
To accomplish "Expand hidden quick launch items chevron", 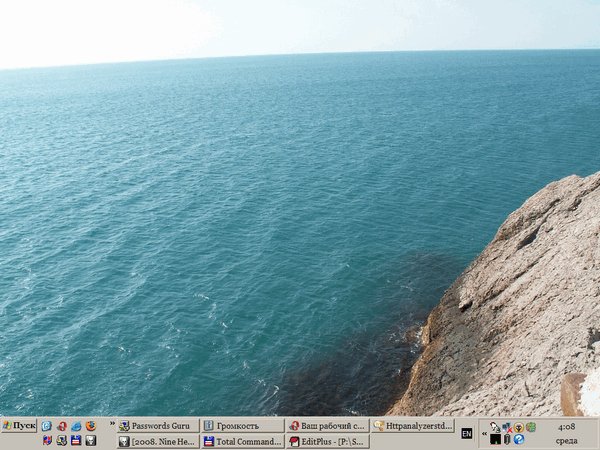I will tap(112, 424).
